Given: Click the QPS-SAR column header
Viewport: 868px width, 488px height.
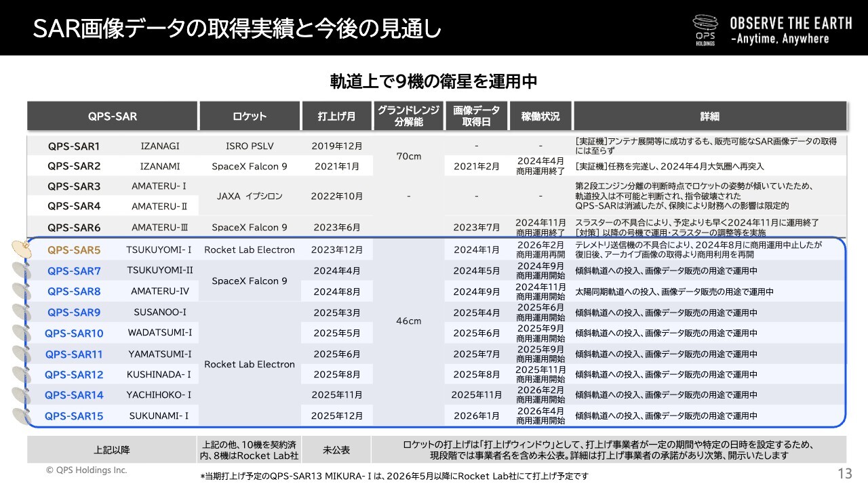Looking at the screenshot, I should pos(112,116).
